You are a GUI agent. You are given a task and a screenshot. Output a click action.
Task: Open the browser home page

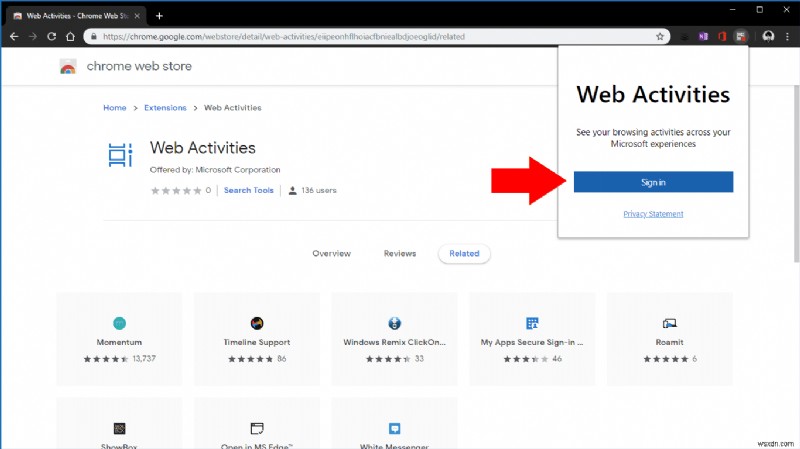point(70,37)
